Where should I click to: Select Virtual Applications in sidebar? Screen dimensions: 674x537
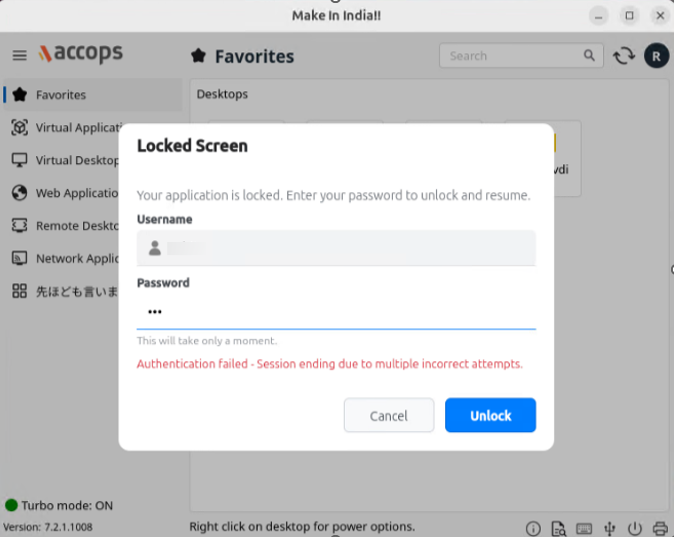(64, 128)
